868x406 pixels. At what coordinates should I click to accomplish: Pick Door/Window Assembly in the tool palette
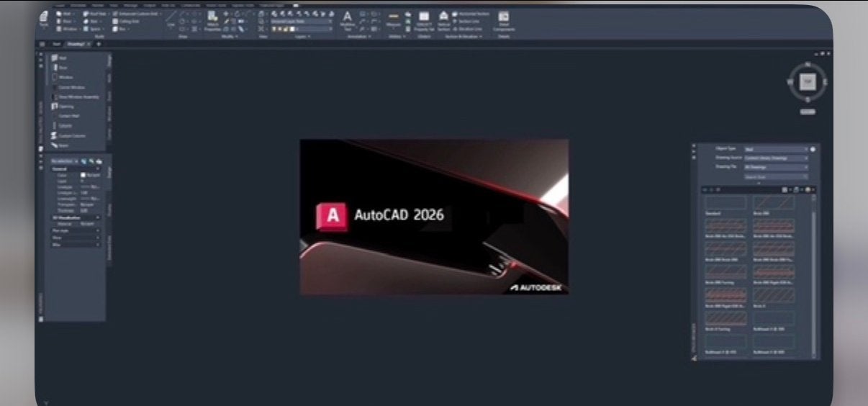coord(76,96)
